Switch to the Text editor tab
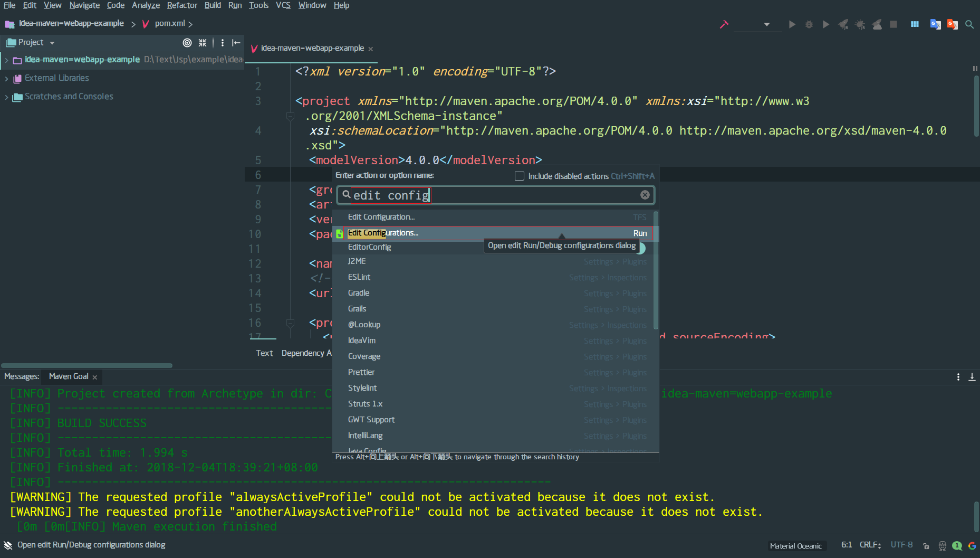980x558 pixels. pyautogui.click(x=264, y=353)
